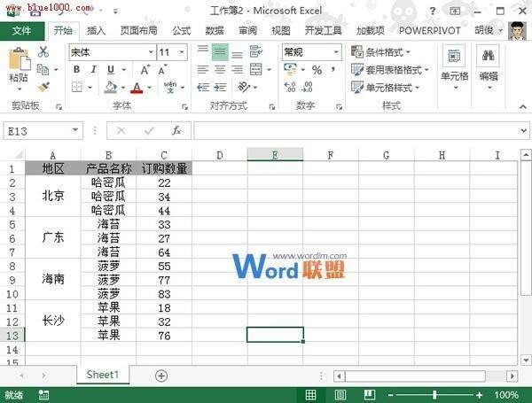532x403 pixels.
Task: Click the zoom slider in status bar
Action: tap(434, 394)
